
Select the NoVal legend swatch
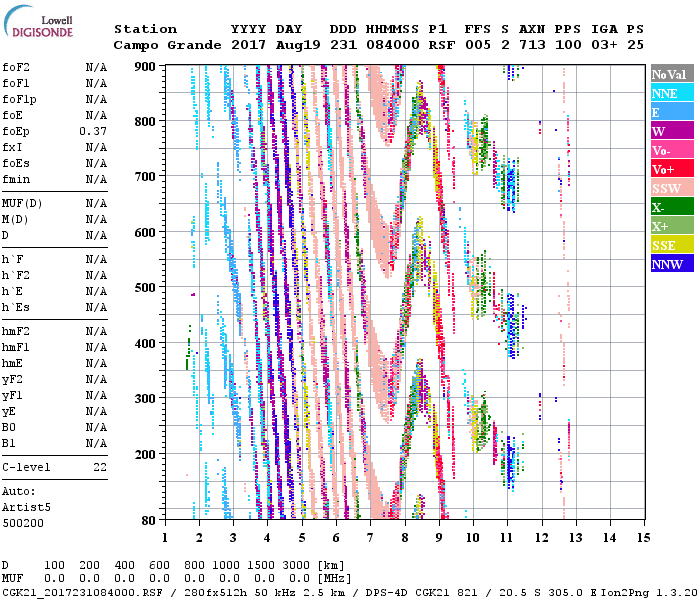(670, 75)
